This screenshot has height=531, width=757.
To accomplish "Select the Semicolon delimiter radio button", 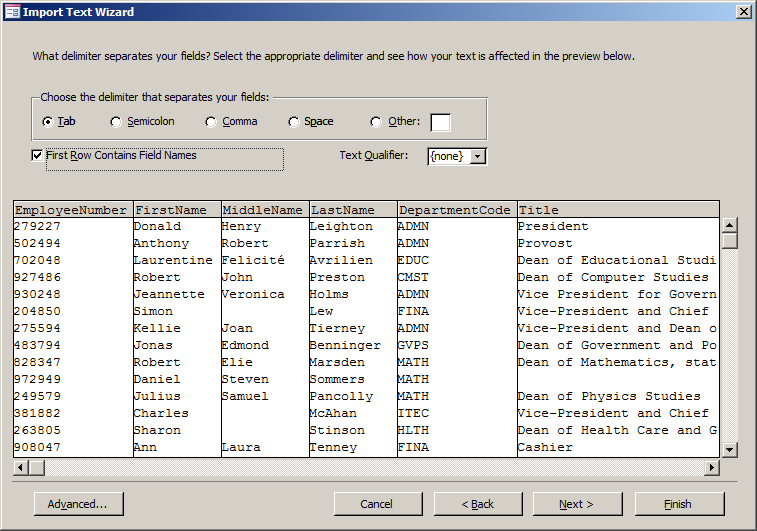I will coord(115,122).
